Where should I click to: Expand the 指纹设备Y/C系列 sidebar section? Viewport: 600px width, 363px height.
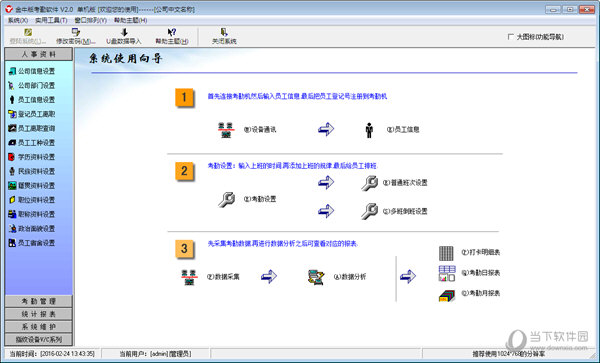point(39,339)
